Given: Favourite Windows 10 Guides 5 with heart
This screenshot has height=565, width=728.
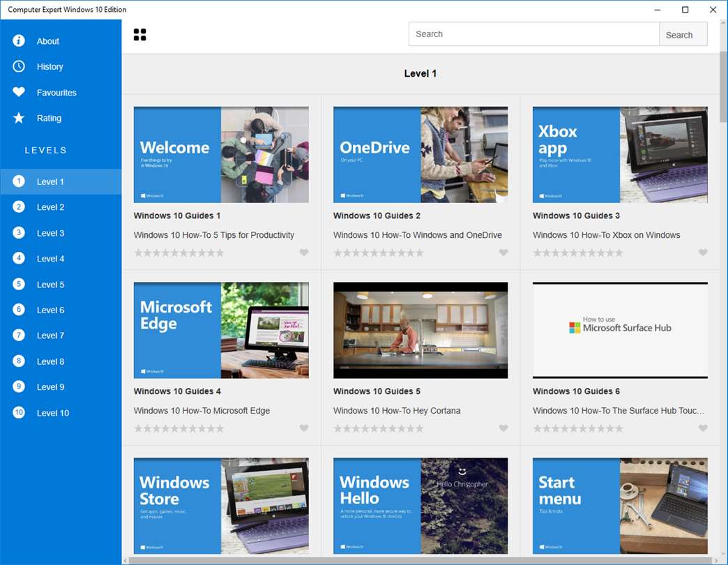Looking at the screenshot, I should (503, 428).
